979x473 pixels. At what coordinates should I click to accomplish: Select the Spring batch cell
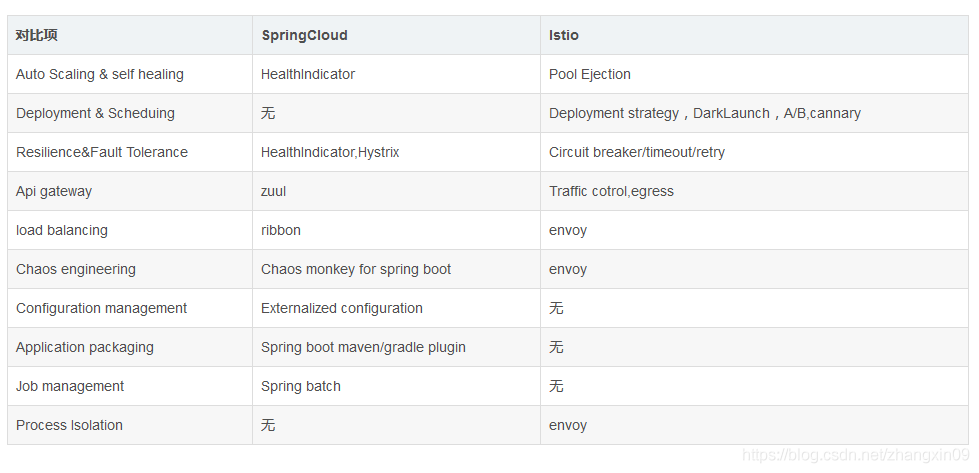(x=301, y=386)
